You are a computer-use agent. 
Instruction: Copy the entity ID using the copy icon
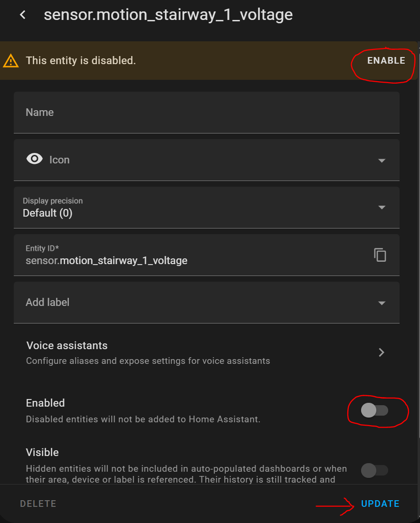[x=380, y=255]
